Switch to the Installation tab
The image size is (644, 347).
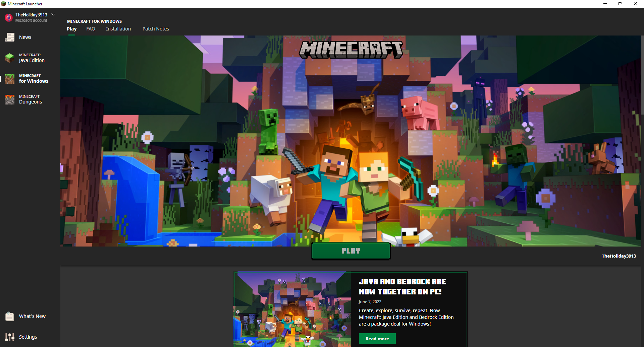(118, 29)
